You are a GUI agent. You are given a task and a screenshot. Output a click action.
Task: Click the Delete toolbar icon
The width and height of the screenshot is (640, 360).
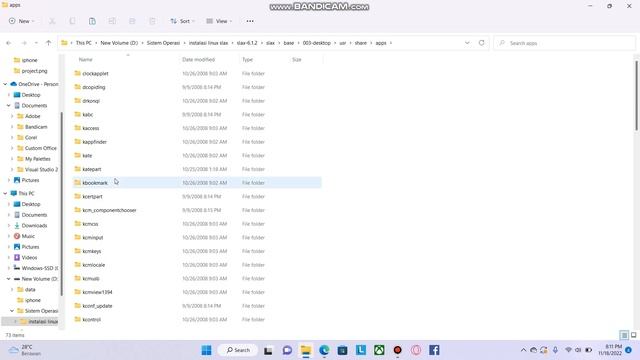tap(152, 21)
